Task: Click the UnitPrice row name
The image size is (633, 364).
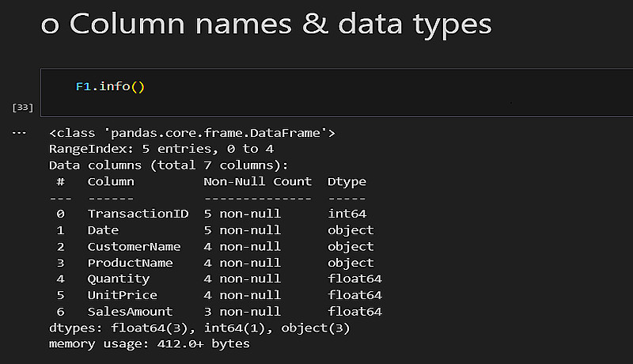Action: click(122, 295)
